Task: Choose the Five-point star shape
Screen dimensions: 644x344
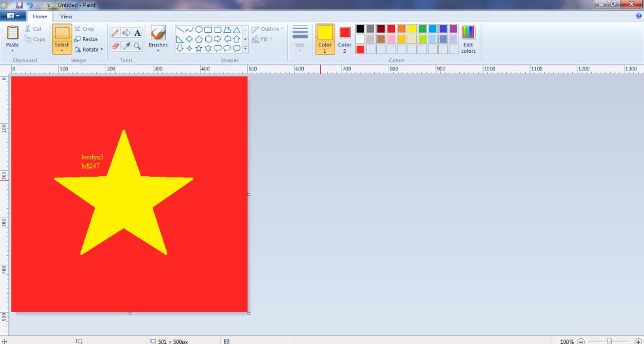Action: point(199,48)
